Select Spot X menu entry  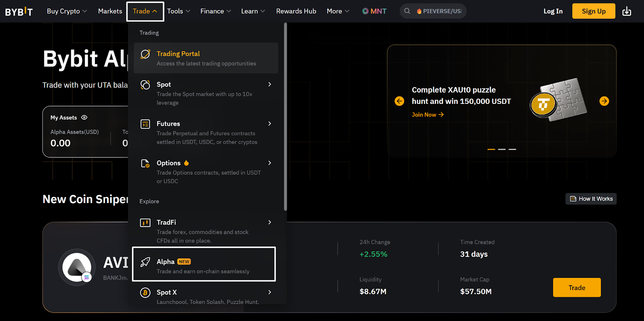pyautogui.click(x=206, y=295)
